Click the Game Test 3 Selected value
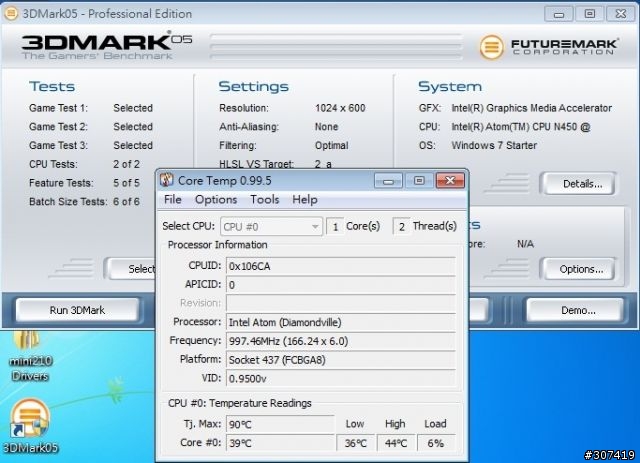This screenshot has width=640, height=463. pyautogui.click(x=133, y=146)
